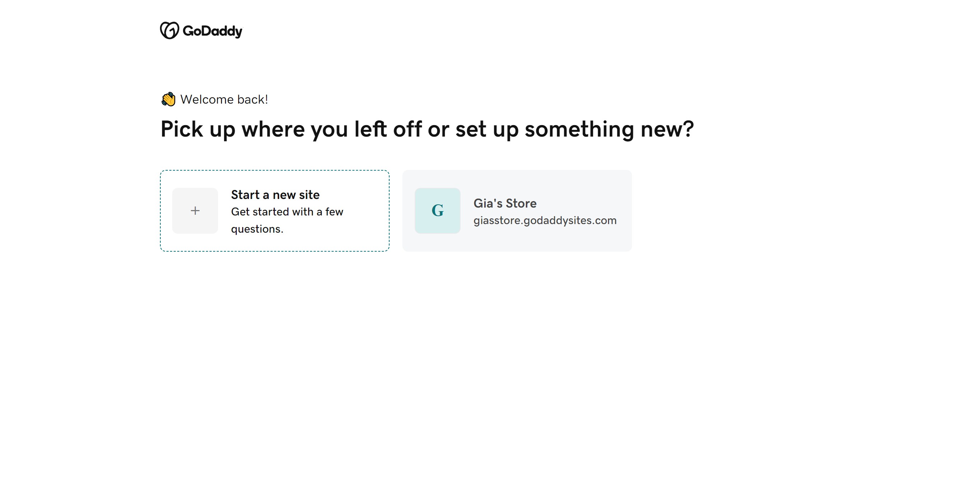Click the "Welcome back!" greeting text
Image resolution: width=980 pixels, height=494 pixels.
pyautogui.click(x=224, y=100)
